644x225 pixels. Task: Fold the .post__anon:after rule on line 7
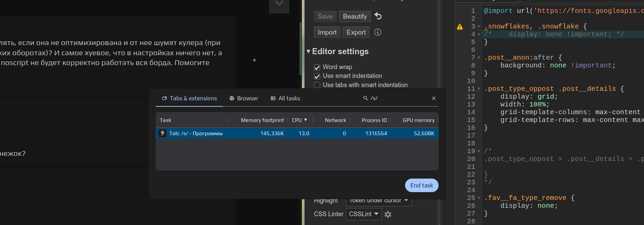coord(479,58)
